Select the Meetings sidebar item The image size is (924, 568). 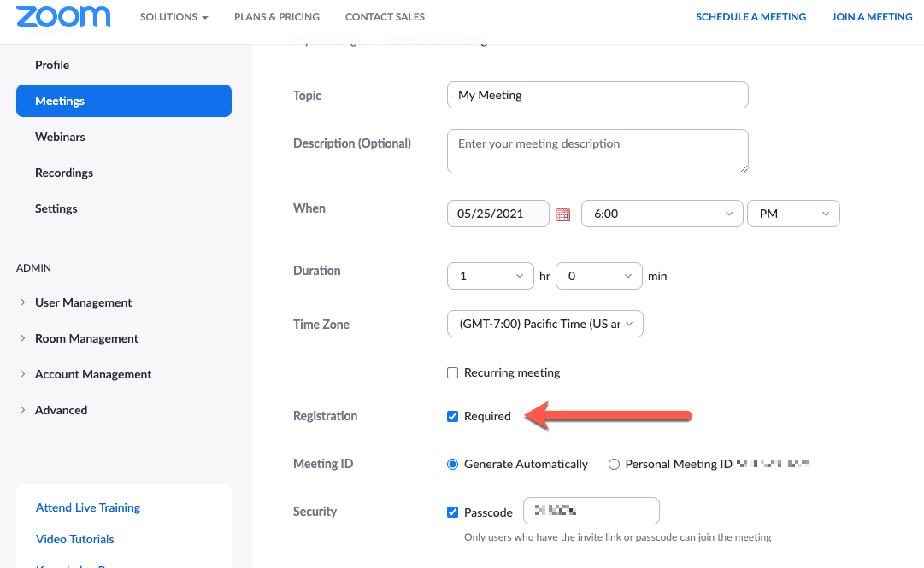click(x=59, y=101)
